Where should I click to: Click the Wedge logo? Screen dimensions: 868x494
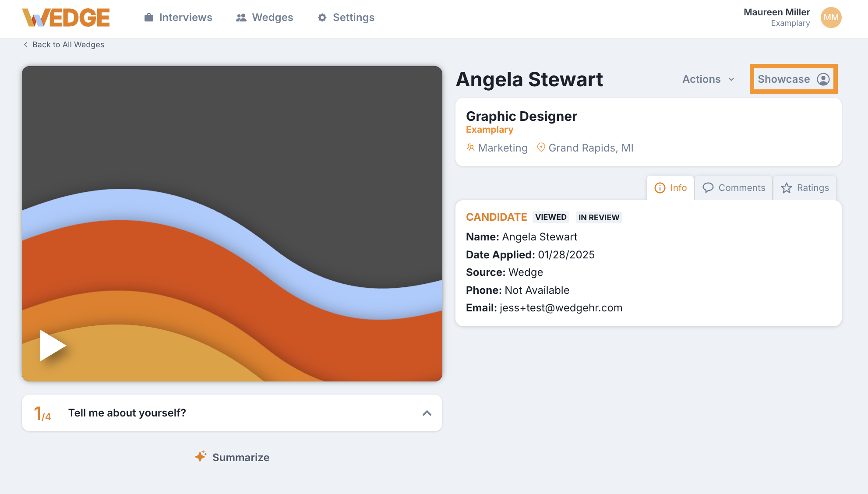[66, 18]
